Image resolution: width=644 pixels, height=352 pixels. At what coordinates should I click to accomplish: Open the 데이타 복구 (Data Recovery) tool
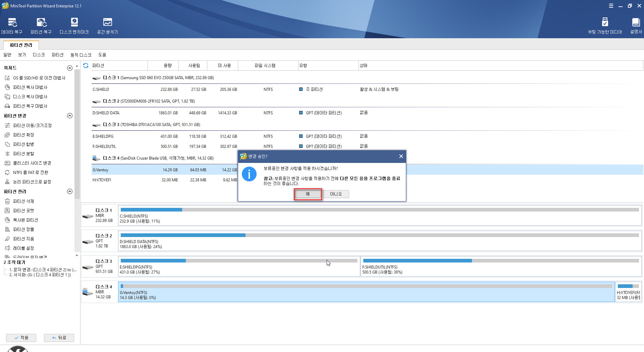tap(12, 26)
